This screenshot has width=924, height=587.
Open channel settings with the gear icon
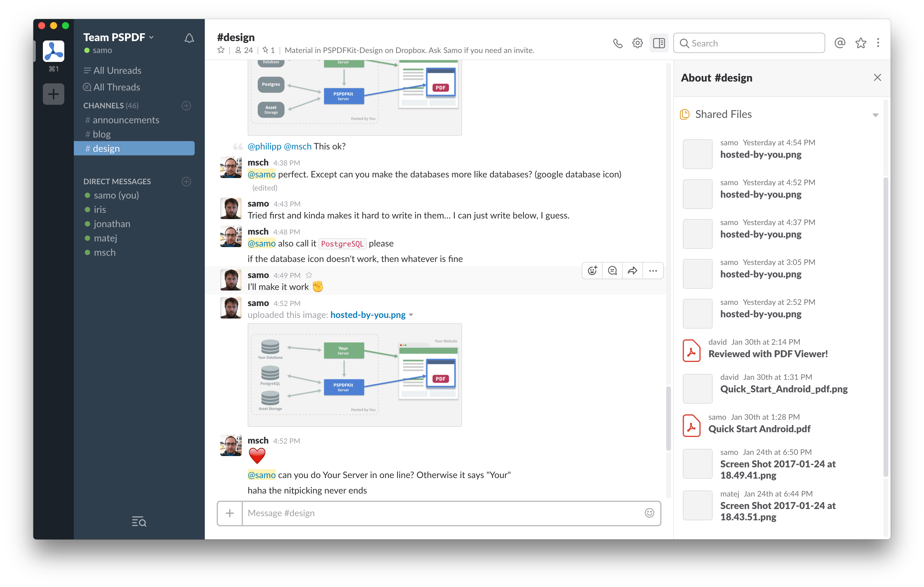pos(637,43)
